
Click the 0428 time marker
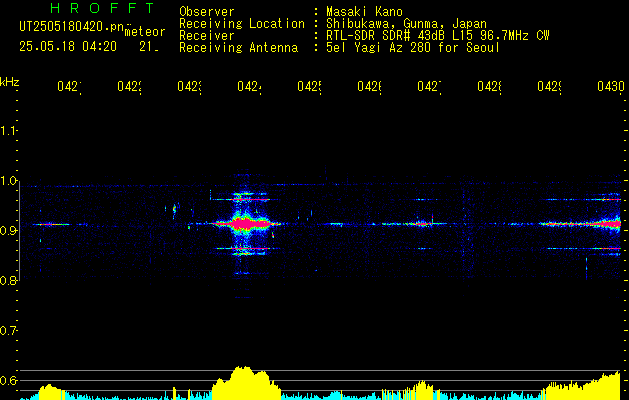pyautogui.click(x=489, y=86)
